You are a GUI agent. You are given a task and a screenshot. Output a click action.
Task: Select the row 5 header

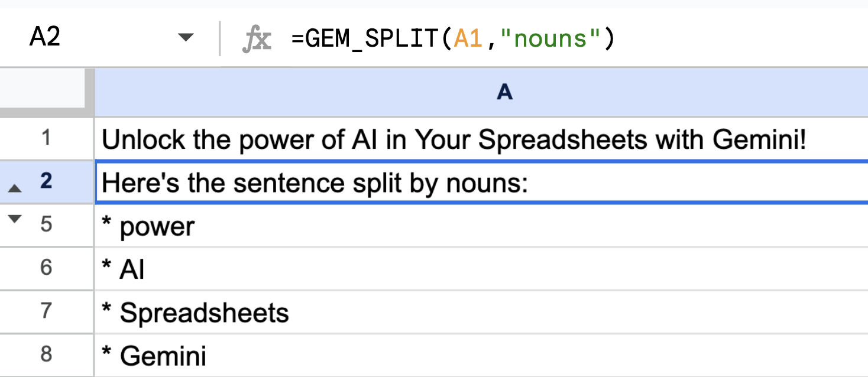(46, 225)
